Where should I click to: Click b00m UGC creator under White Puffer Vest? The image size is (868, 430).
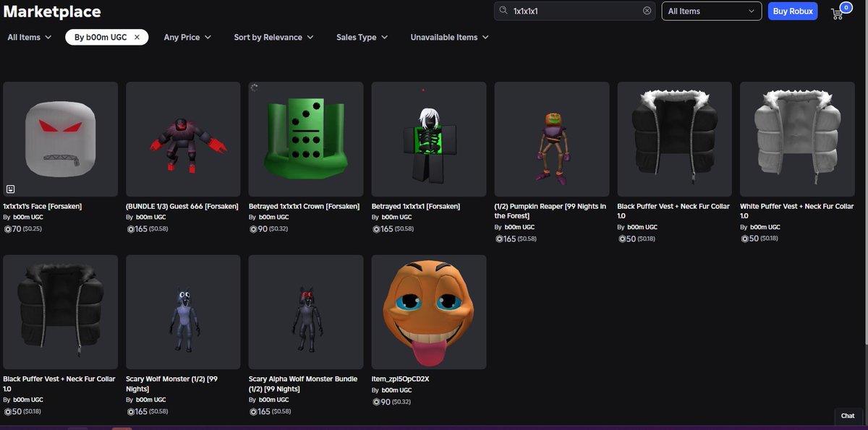click(x=765, y=227)
